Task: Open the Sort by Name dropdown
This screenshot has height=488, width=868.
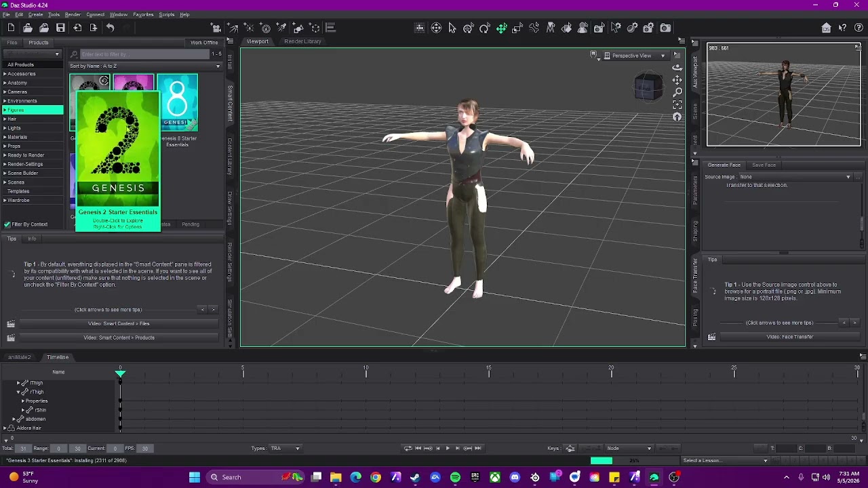Action: (x=146, y=66)
